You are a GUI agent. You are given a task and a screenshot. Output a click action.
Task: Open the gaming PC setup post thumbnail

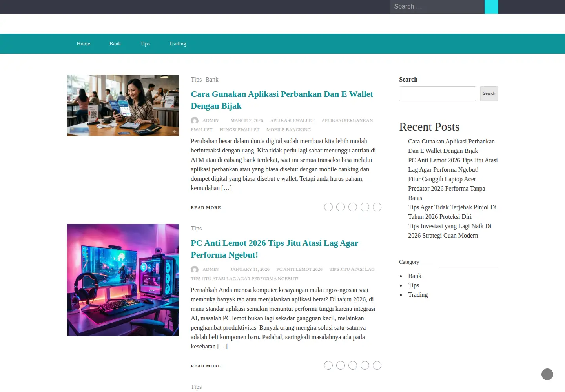coord(123,280)
